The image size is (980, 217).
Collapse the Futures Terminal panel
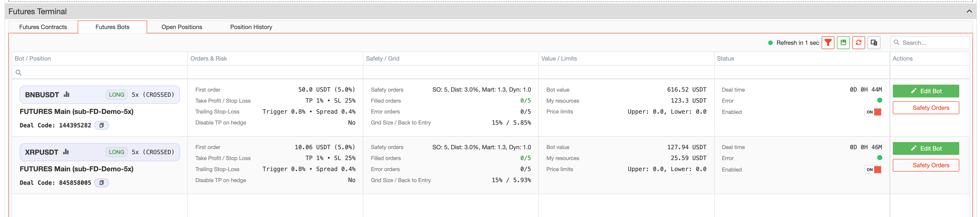click(969, 11)
